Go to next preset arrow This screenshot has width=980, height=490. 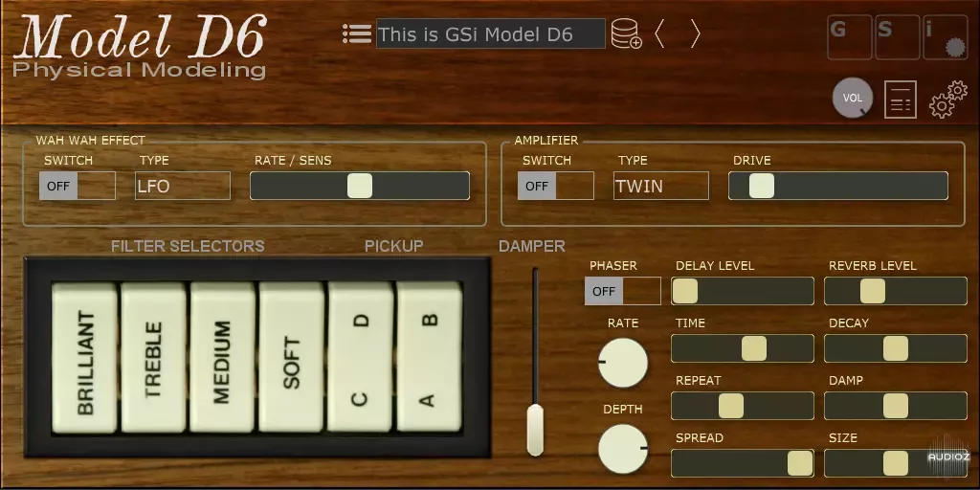pos(695,33)
